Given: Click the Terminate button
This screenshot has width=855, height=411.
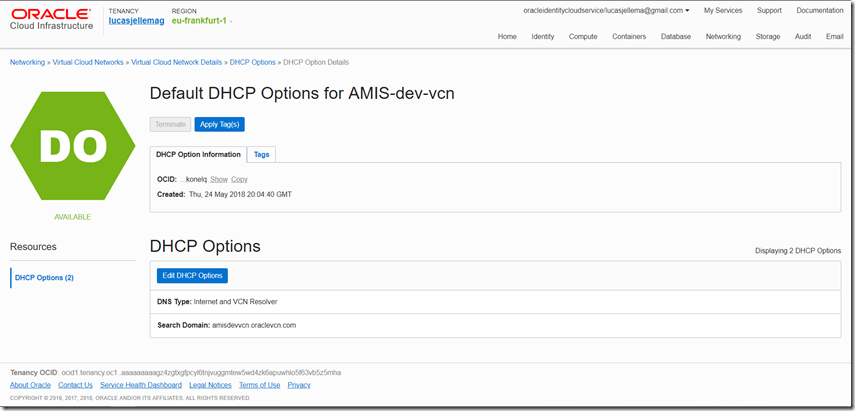Looking at the screenshot, I should pyautogui.click(x=170, y=124).
